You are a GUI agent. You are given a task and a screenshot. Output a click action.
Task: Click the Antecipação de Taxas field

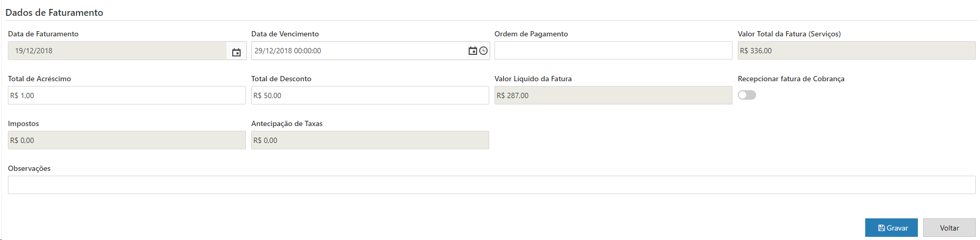tap(370, 140)
